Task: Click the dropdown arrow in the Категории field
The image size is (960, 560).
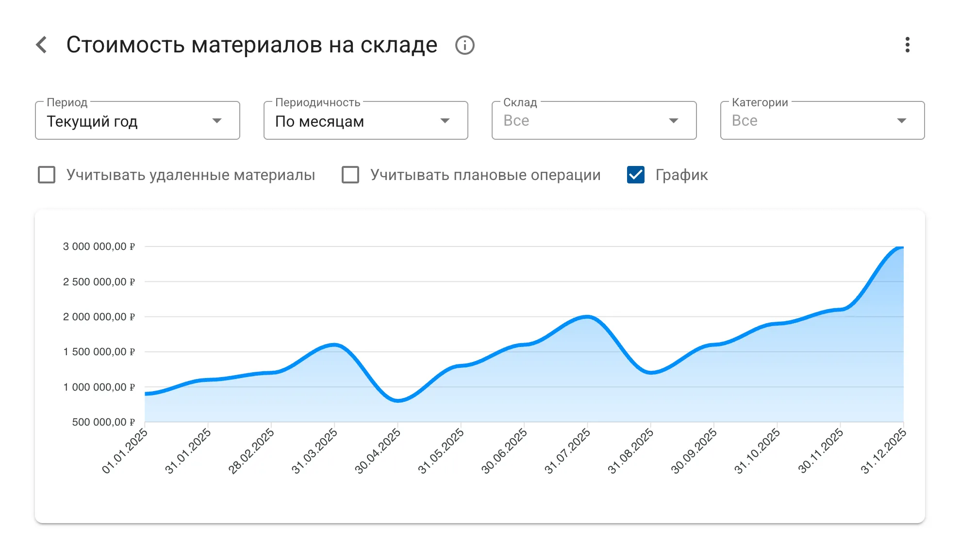Action: coord(901,120)
